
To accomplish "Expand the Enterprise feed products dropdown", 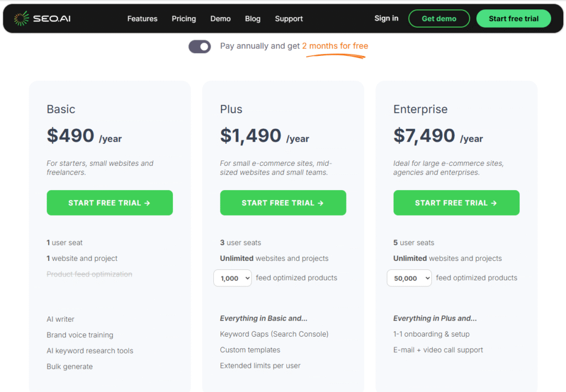I will [x=409, y=278].
